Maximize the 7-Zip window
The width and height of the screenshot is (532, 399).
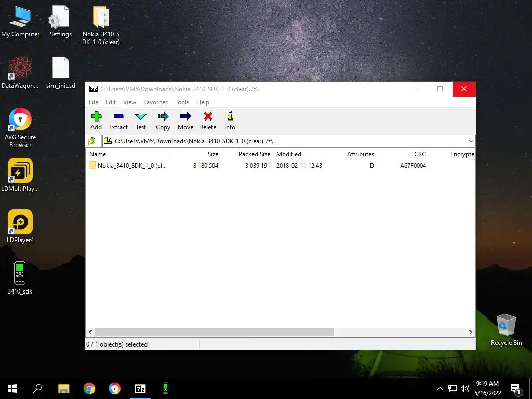(x=440, y=89)
